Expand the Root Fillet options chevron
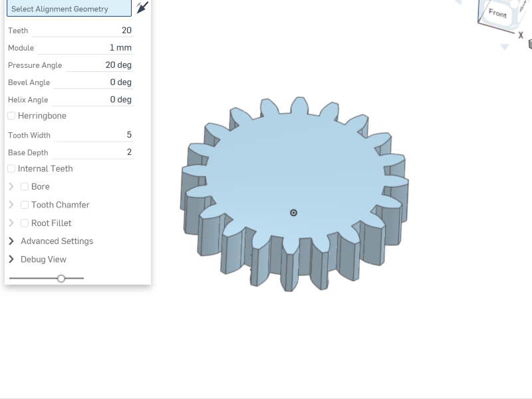The height and width of the screenshot is (399, 532). coord(11,223)
